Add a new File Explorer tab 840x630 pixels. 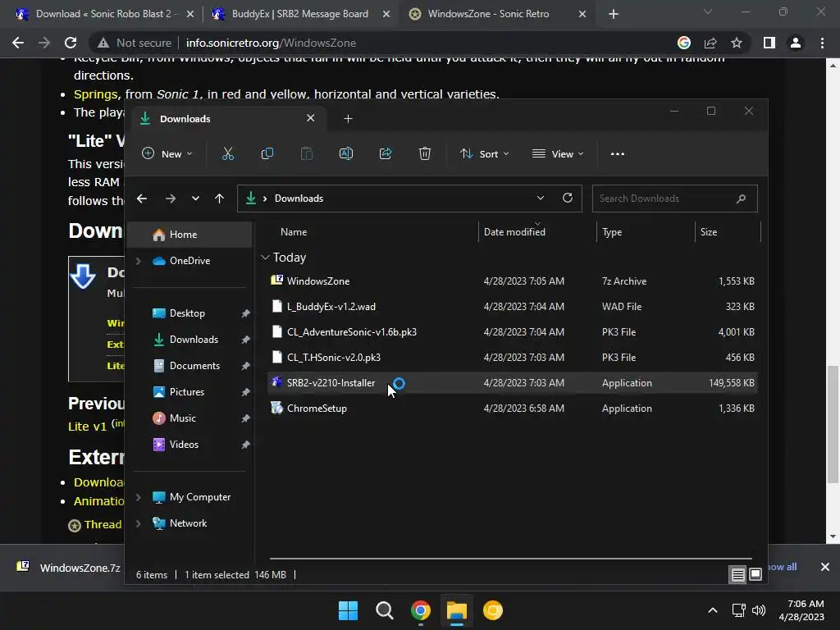click(x=348, y=119)
